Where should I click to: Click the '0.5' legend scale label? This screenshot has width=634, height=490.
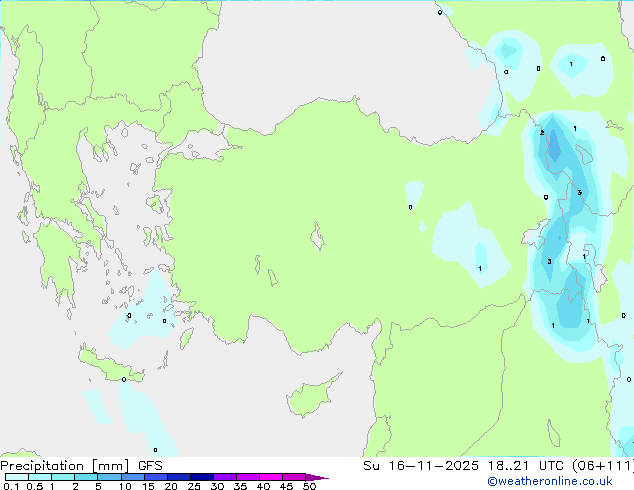(x=35, y=486)
